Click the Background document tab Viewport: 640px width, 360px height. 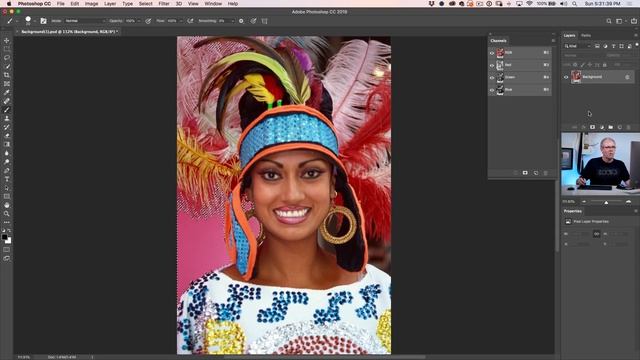click(x=69, y=31)
